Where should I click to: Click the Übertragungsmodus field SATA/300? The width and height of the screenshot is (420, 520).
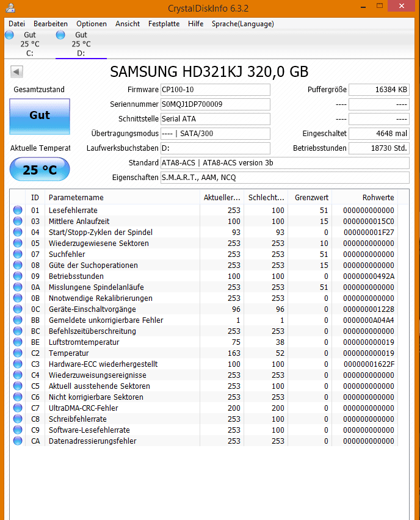215,133
